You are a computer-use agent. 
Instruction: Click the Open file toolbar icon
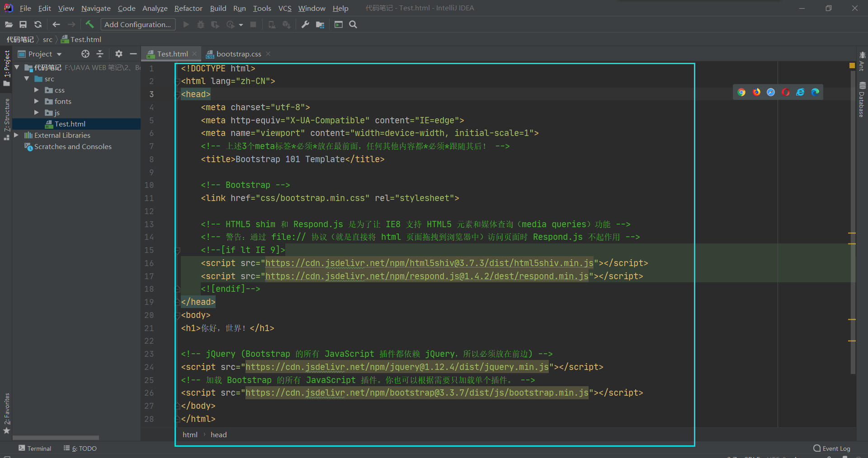[x=9, y=24]
